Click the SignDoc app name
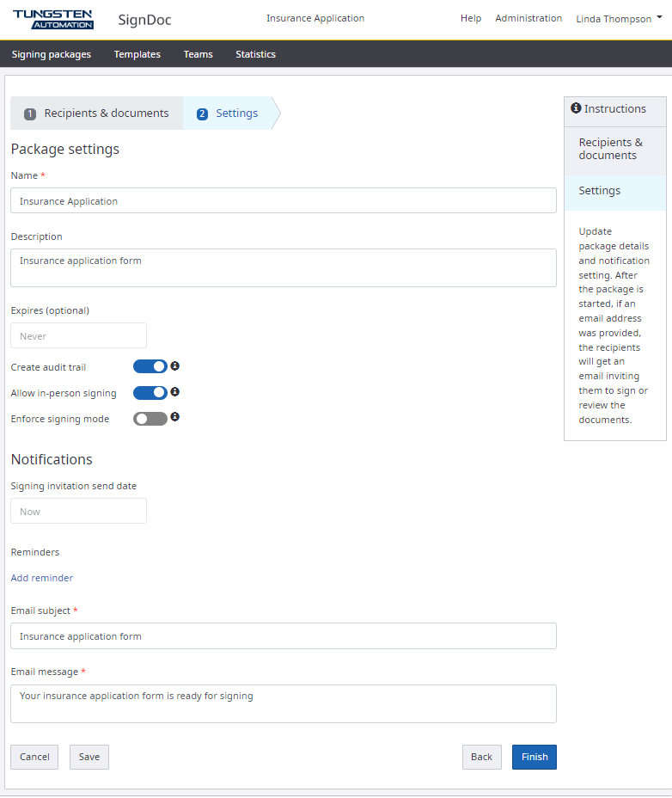This screenshot has width=672, height=798. [x=144, y=18]
